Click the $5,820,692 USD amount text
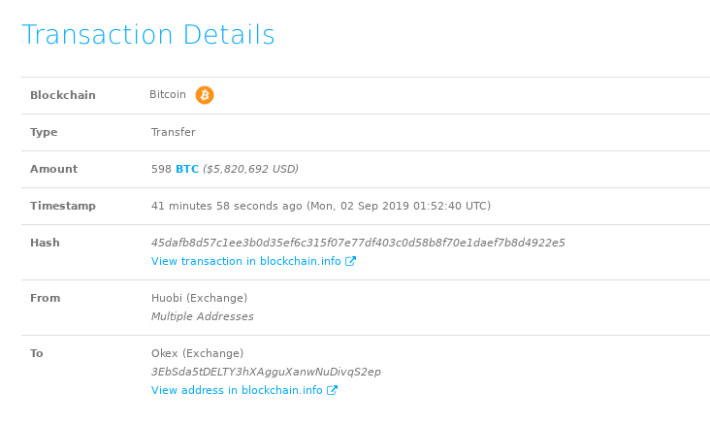Viewport: 710px width, 425px height. [x=250, y=169]
